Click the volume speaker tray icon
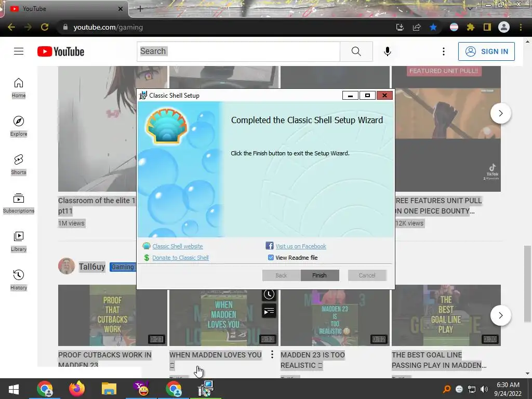Image resolution: width=532 pixels, height=399 pixels. click(485, 389)
